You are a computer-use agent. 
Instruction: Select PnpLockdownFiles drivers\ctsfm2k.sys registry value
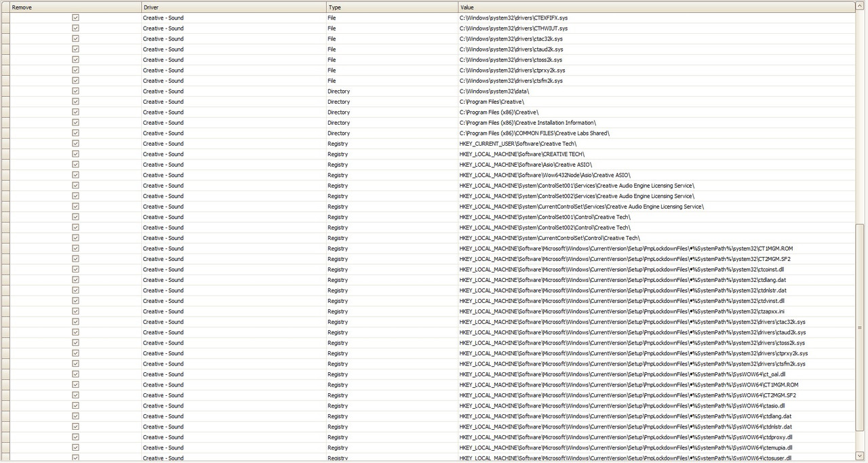click(x=656, y=364)
